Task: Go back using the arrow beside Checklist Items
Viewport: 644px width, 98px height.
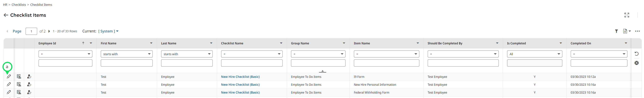Action: tap(6, 15)
